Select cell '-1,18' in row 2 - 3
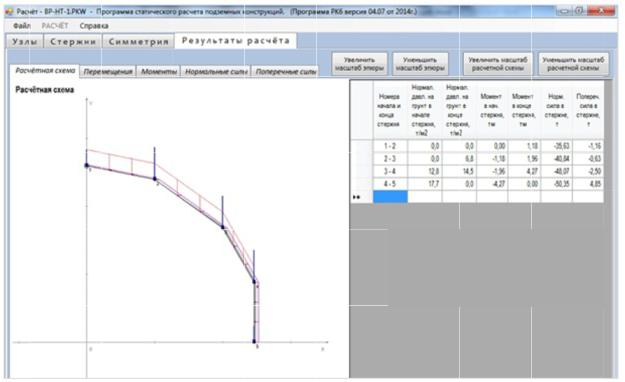625x382 pixels. click(492, 159)
